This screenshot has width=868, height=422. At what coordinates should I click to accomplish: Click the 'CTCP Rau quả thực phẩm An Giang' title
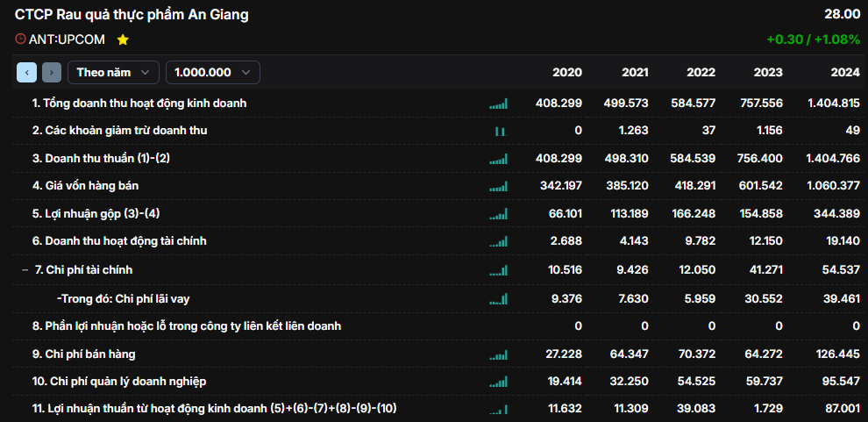click(132, 14)
